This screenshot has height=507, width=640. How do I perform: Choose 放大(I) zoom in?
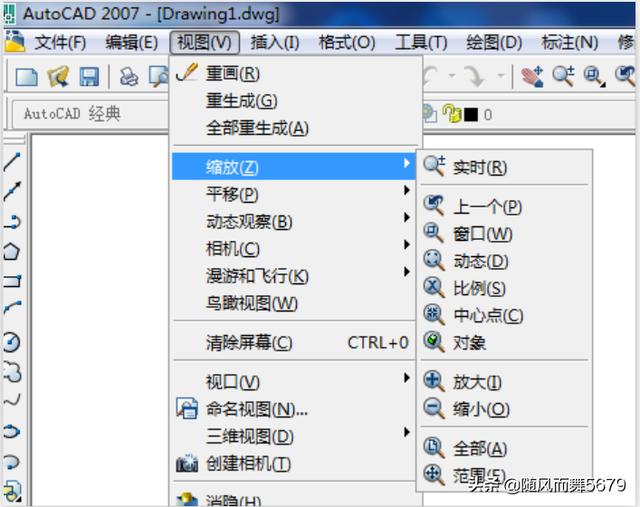(504, 382)
